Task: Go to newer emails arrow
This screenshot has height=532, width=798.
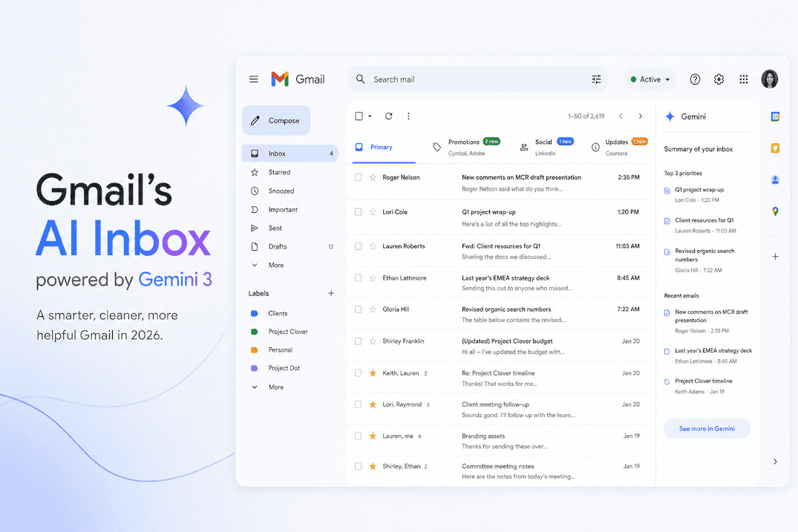Action: point(621,116)
